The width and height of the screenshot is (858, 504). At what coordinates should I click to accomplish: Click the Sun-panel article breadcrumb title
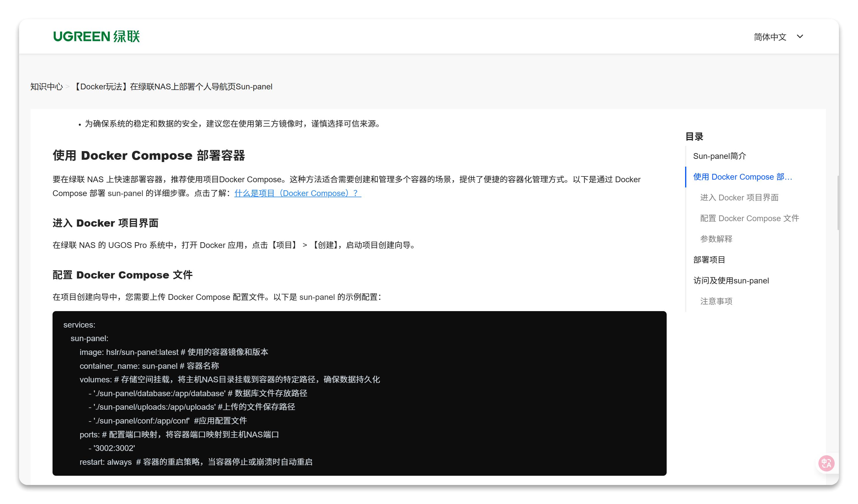[x=173, y=87]
